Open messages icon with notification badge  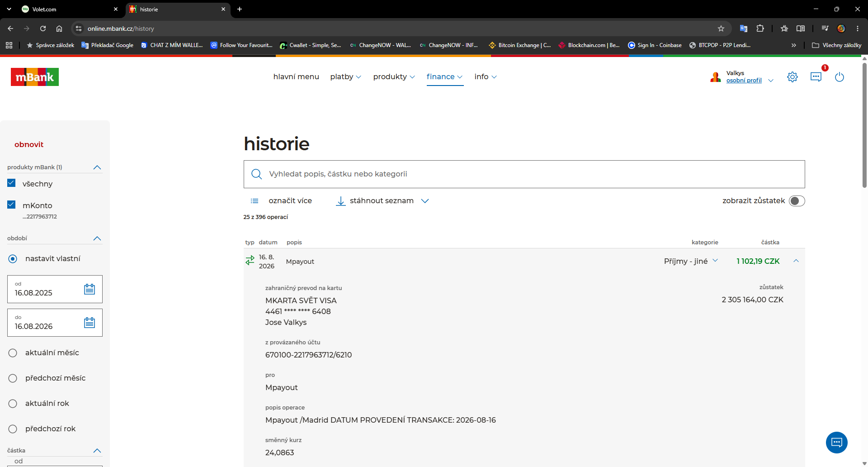click(x=816, y=77)
